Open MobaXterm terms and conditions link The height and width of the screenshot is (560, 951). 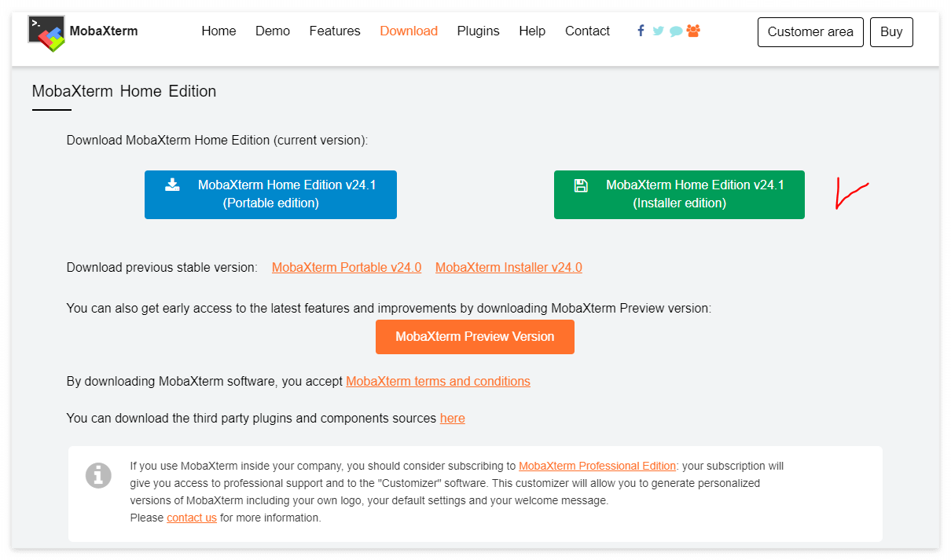pyautogui.click(x=438, y=382)
